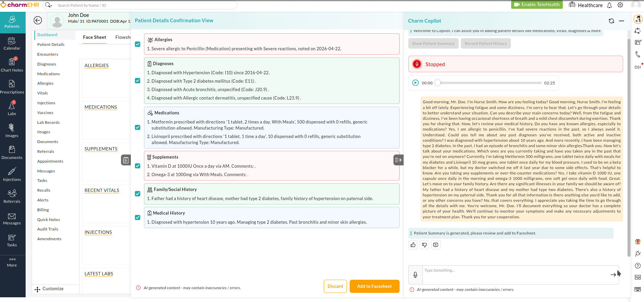Collapse the confirmation panel arrow handle

click(x=398, y=160)
